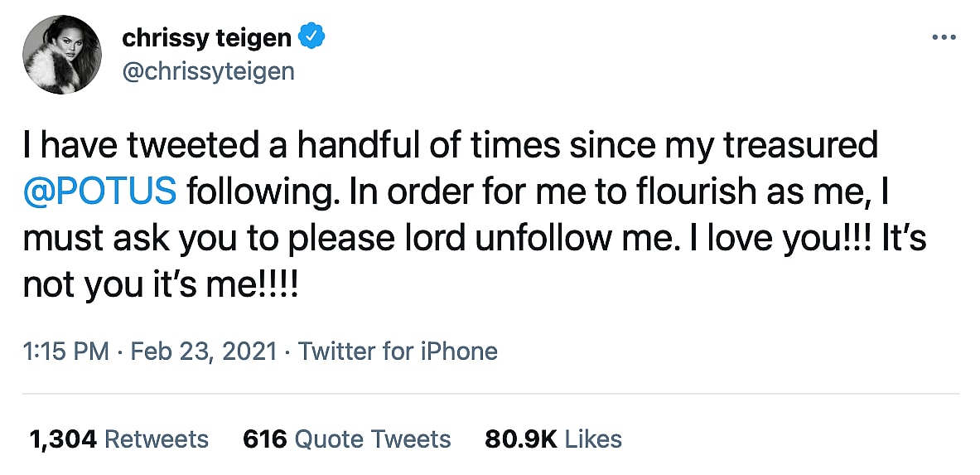
Task: Open the tweet's more options menu
Action: [x=944, y=38]
